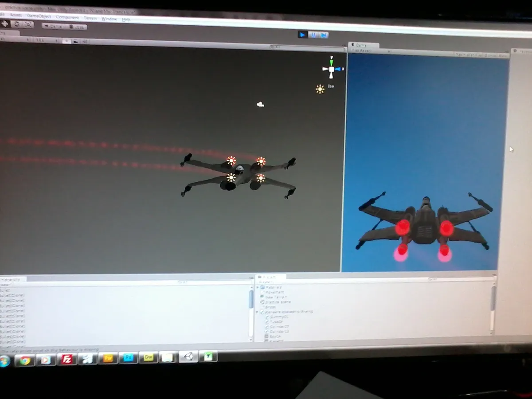Select the Move transform tool
The width and height of the screenshot is (532, 399).
(x=5, y=23)
